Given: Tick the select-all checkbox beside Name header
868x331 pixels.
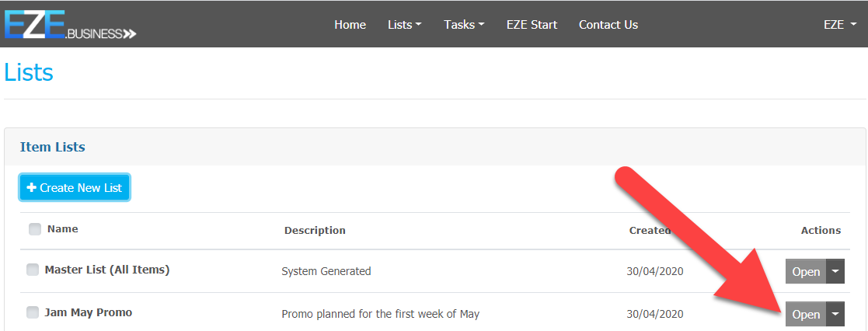Looking at the screenshot, I should click(x=35, y=229).
